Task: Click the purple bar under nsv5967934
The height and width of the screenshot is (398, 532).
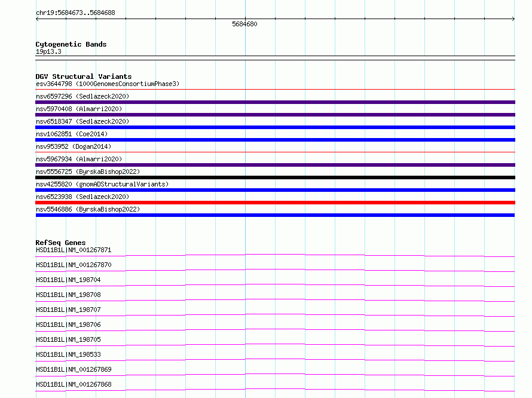Action: (x=275, y=165)
